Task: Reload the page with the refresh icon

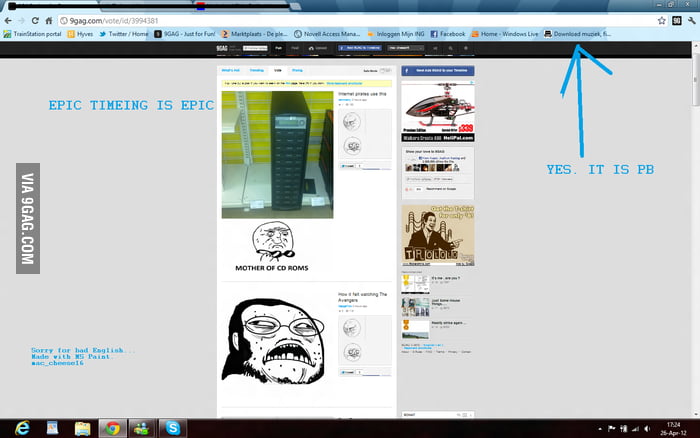Action: pyautogui.click(x=35, y=21)
